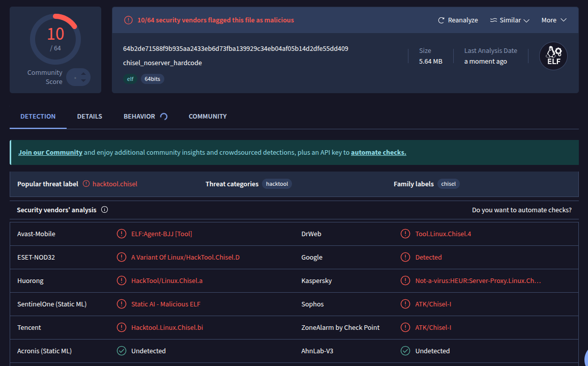Select the chisel family label tag
The height and width of the screenshot is (366, 588).
(x=449, y=184)
